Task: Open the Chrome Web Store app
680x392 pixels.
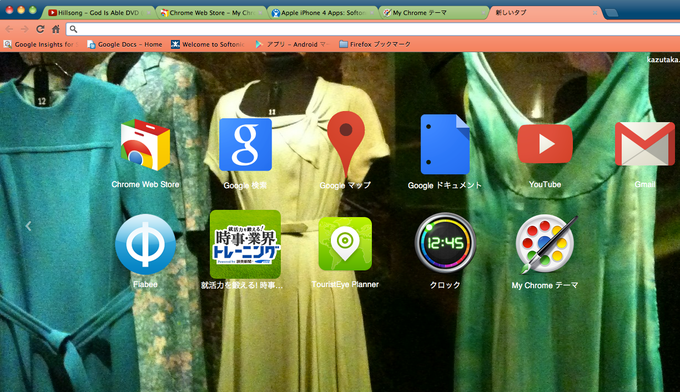Action: point(145,145)
